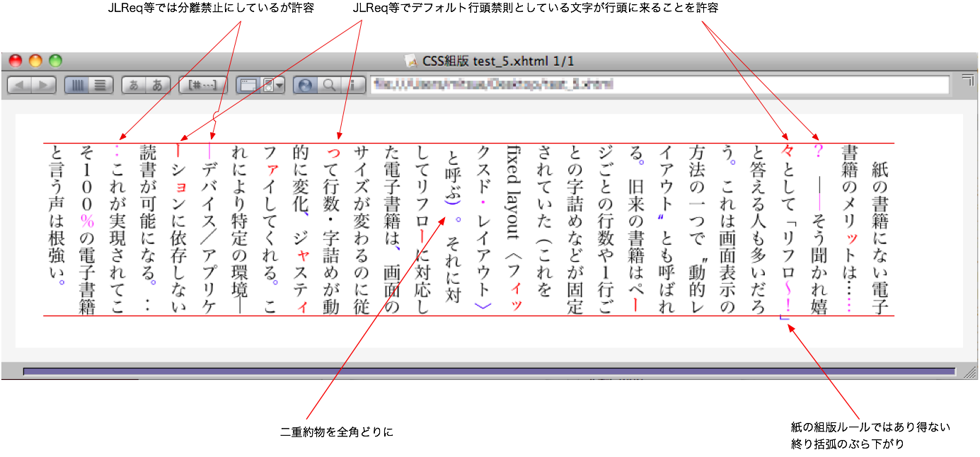Viewport: 980px width, 457px height.
Task: Switch to horizontal writing mode
Action: 100,85
